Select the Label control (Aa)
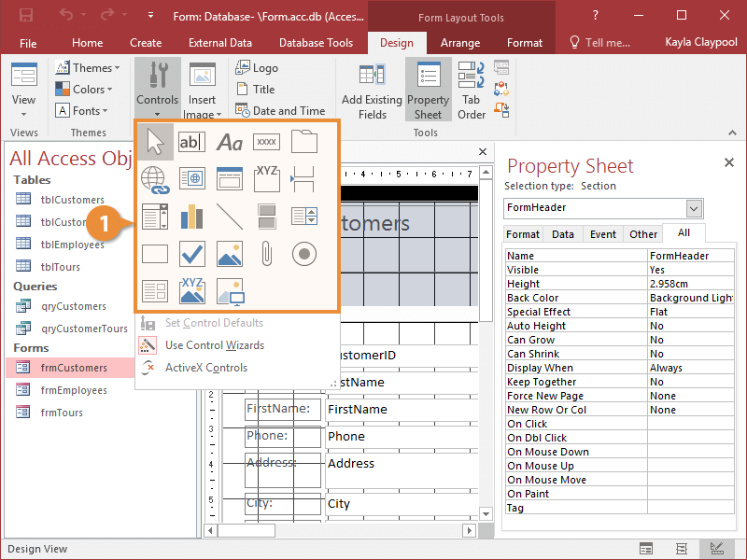Viewport: 747px width, 560px height. pyautogui.click(x=229, y=142)
